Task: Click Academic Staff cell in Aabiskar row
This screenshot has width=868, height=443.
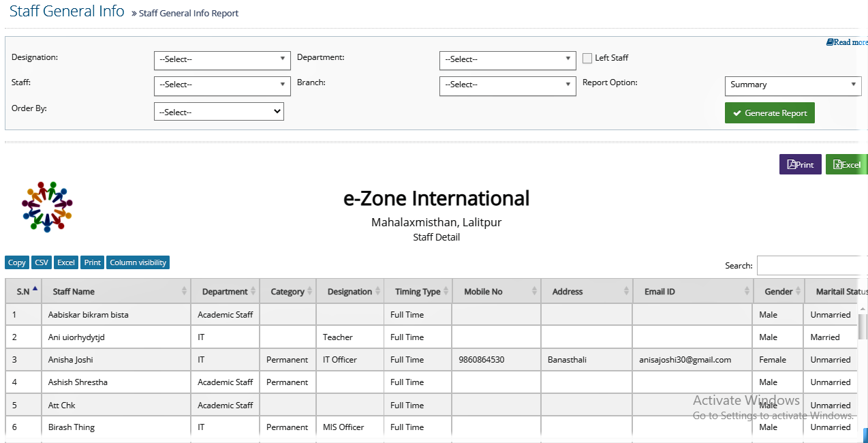Action: point(226,315)
